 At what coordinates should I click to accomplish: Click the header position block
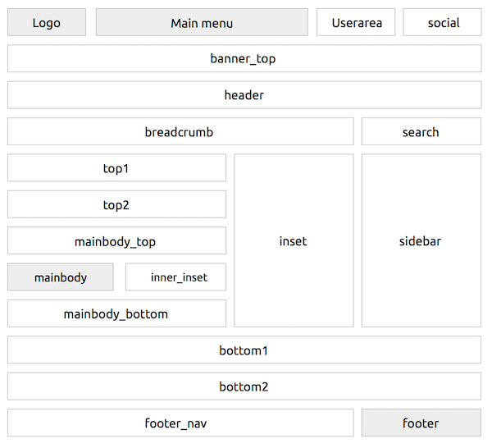[x=244, y=95]
